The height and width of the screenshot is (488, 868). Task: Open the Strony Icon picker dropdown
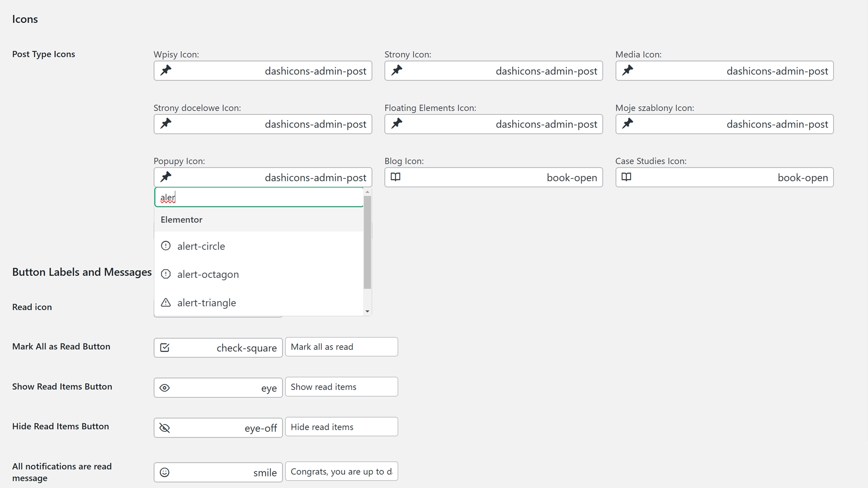point(494,71)
